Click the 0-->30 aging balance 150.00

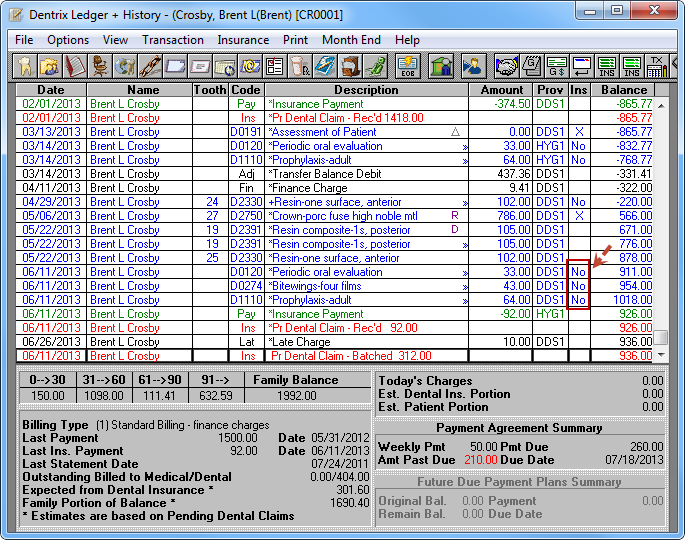[48, 396]
